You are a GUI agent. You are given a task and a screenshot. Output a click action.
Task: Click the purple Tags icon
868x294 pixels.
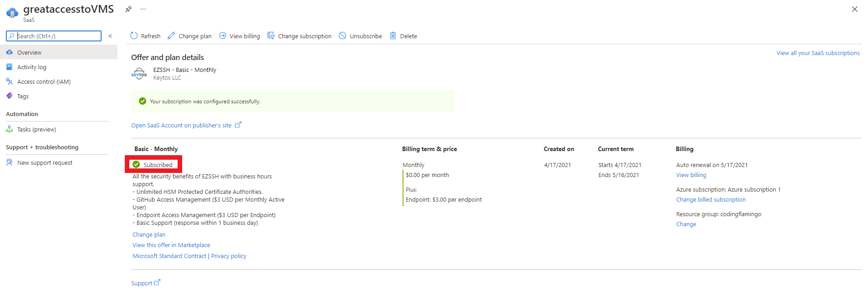[x=9, y=96]
